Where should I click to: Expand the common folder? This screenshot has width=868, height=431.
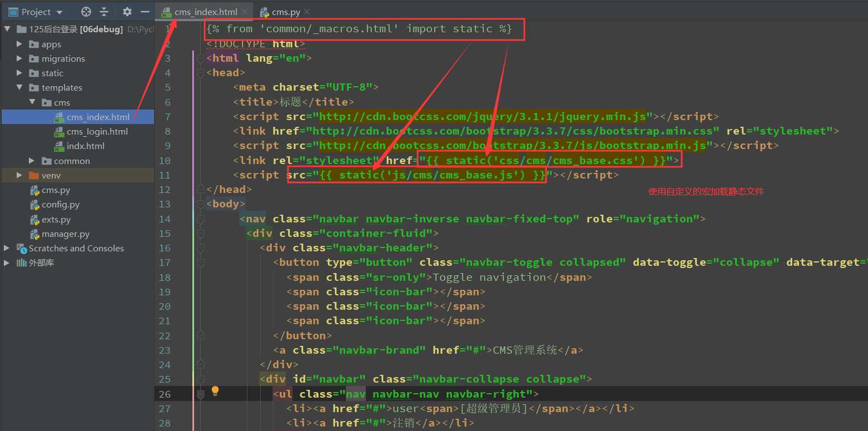point(32,161)
